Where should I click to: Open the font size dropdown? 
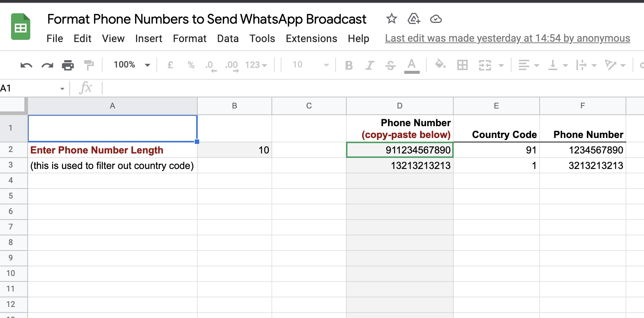click(x=311, y=65)
